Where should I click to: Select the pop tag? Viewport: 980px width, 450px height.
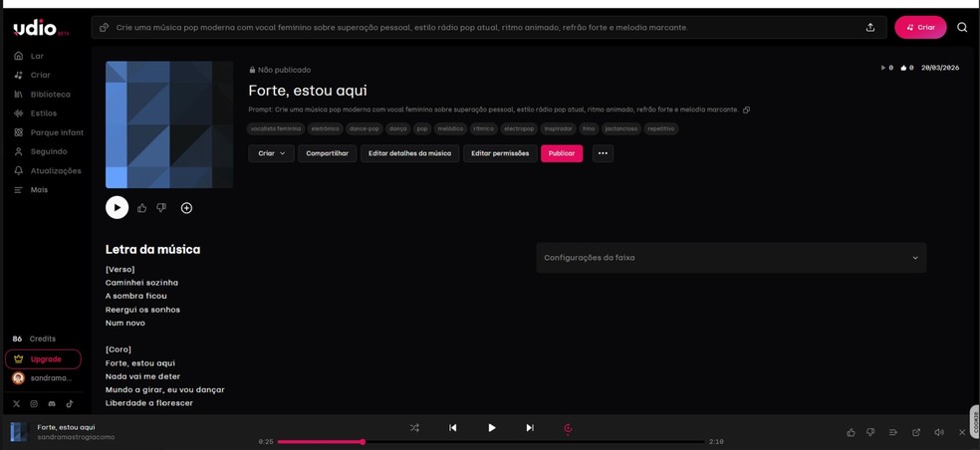[x=422, y=128]
